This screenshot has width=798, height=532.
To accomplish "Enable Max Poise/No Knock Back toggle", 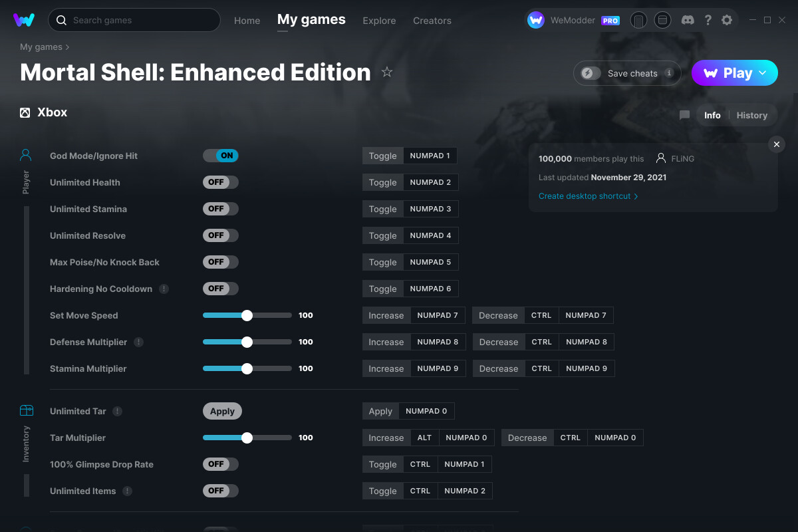I will 220,262.
